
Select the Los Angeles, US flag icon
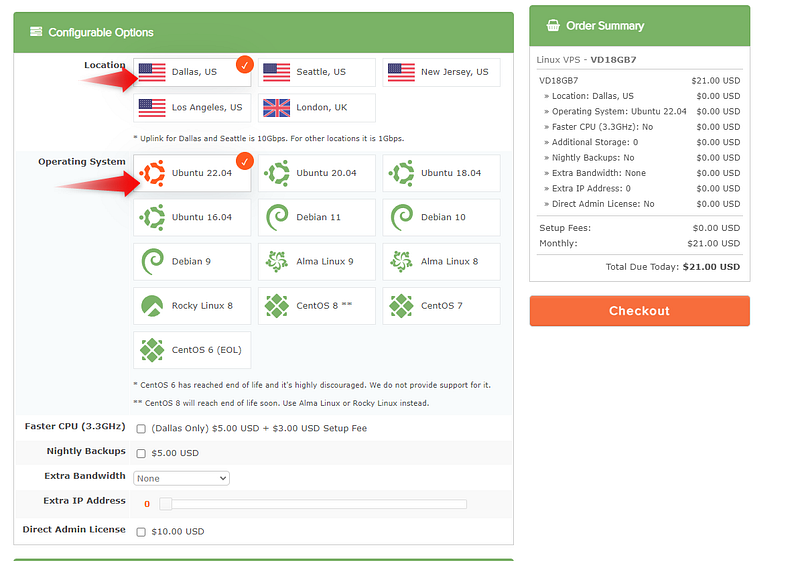(x=152, y=108)
